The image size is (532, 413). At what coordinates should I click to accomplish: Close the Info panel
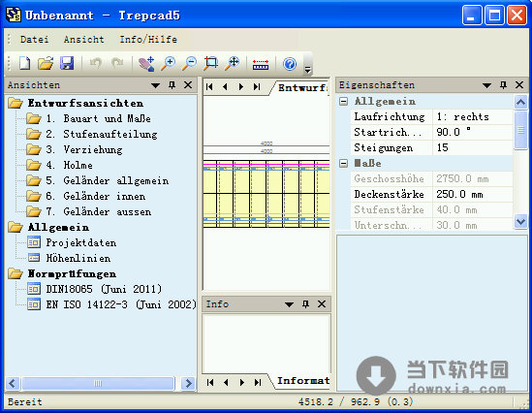pos(322,304)
